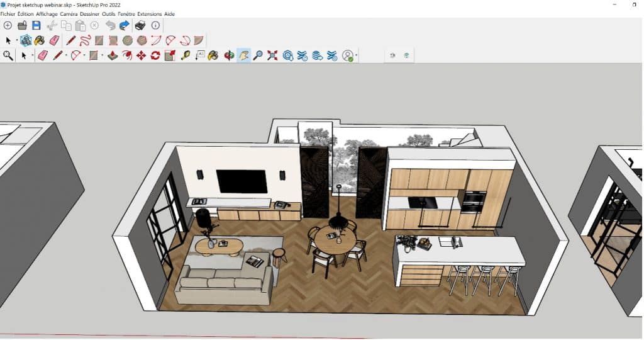
Task: Expand the Arc tool dropdown arrow
Action: [84, 55]
